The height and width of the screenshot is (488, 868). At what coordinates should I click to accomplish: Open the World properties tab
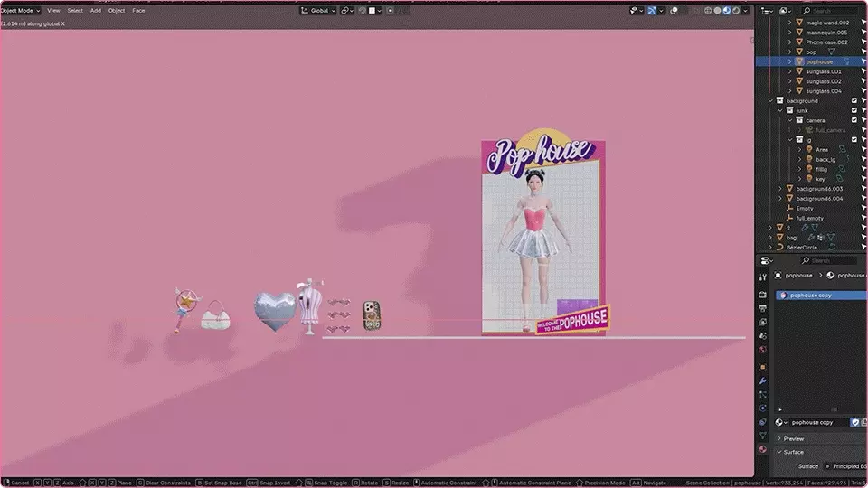[763, 350]
